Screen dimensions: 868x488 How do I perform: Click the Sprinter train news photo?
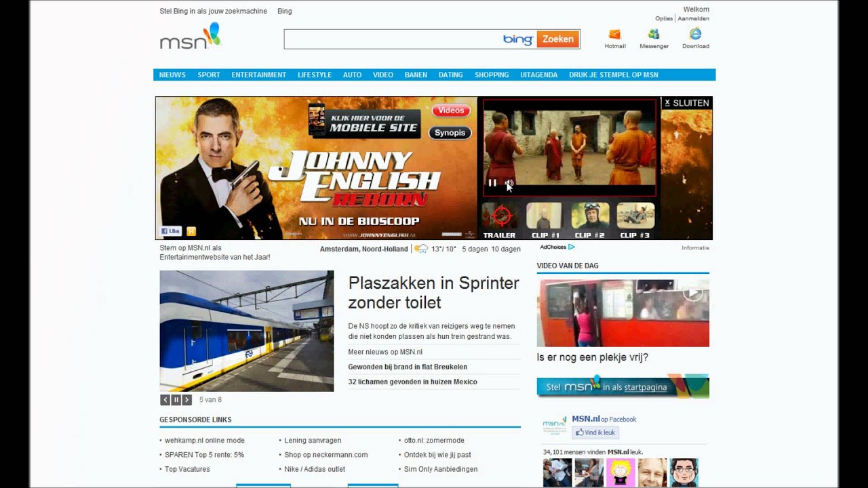pos(247,331)
